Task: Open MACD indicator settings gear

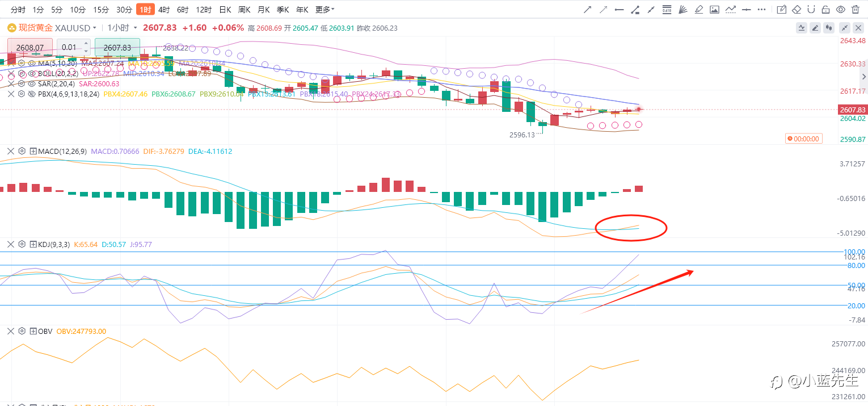Action: (x=22, y=151)
